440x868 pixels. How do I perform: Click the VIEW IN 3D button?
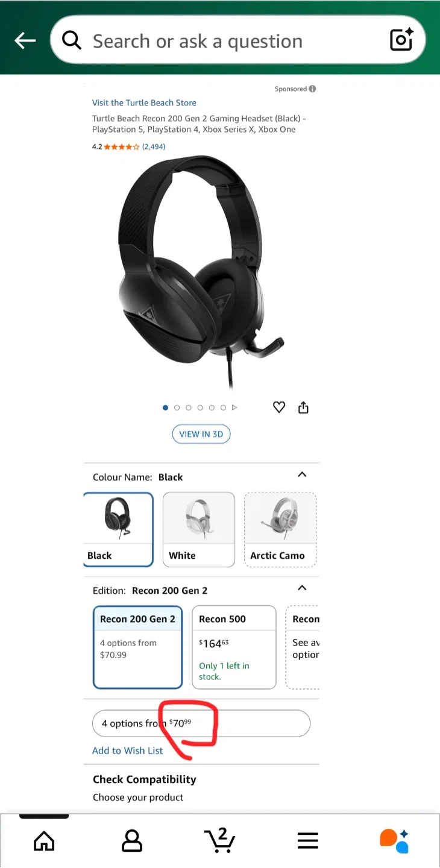tap(201, 434)
